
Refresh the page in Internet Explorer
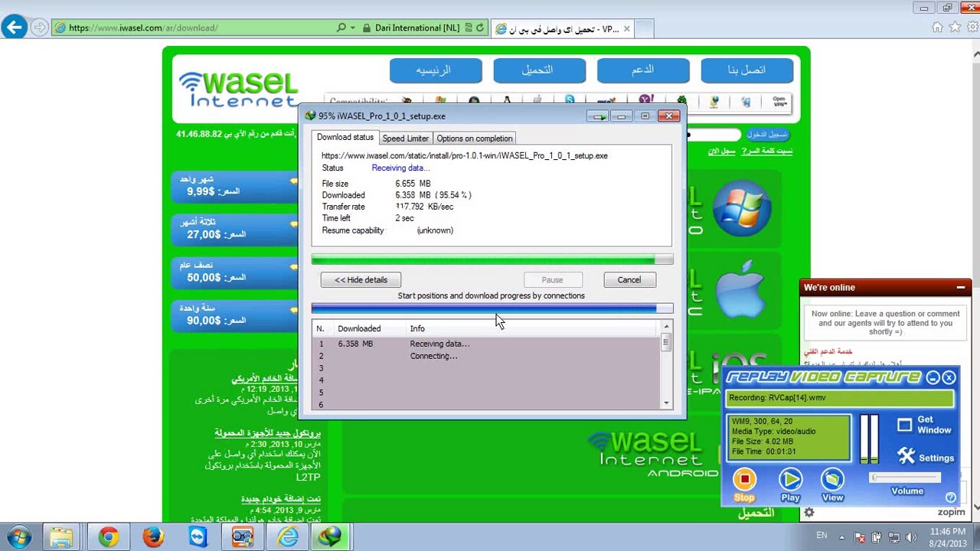pyautogui.click(x=480, y=28)
